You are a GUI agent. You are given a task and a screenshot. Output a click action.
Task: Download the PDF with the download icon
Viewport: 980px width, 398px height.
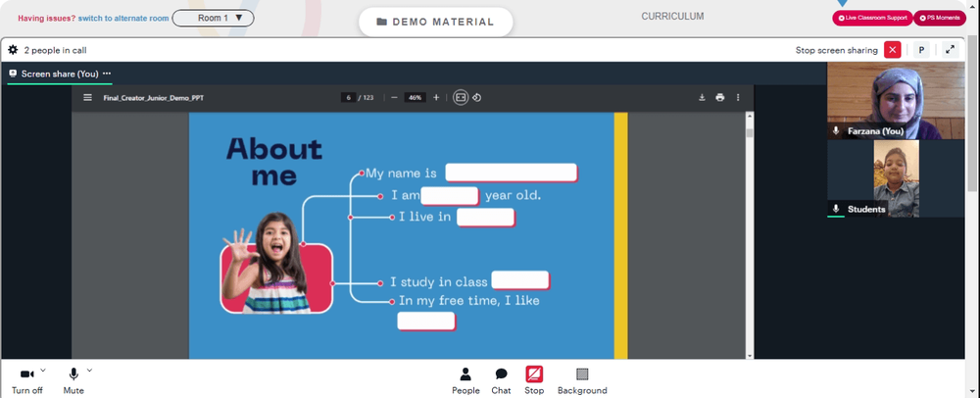tap(702, 97)
